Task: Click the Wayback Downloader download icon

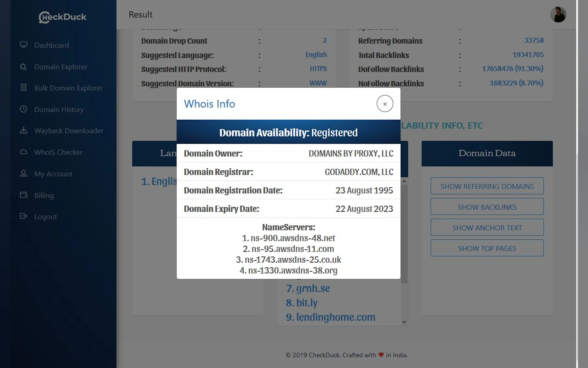Action: [x=23, y=130]
